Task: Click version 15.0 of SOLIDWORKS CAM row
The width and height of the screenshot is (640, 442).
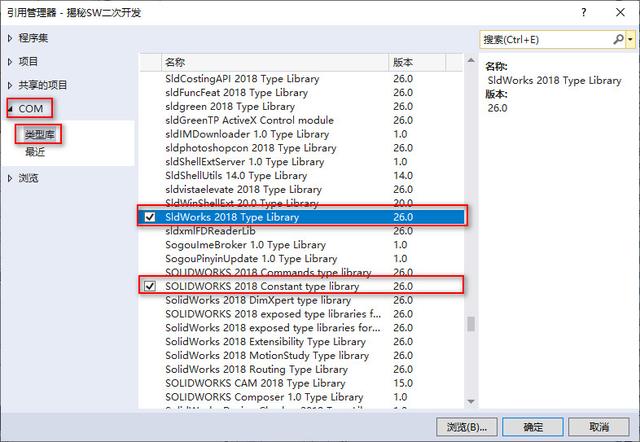Action: coord(403,384)
